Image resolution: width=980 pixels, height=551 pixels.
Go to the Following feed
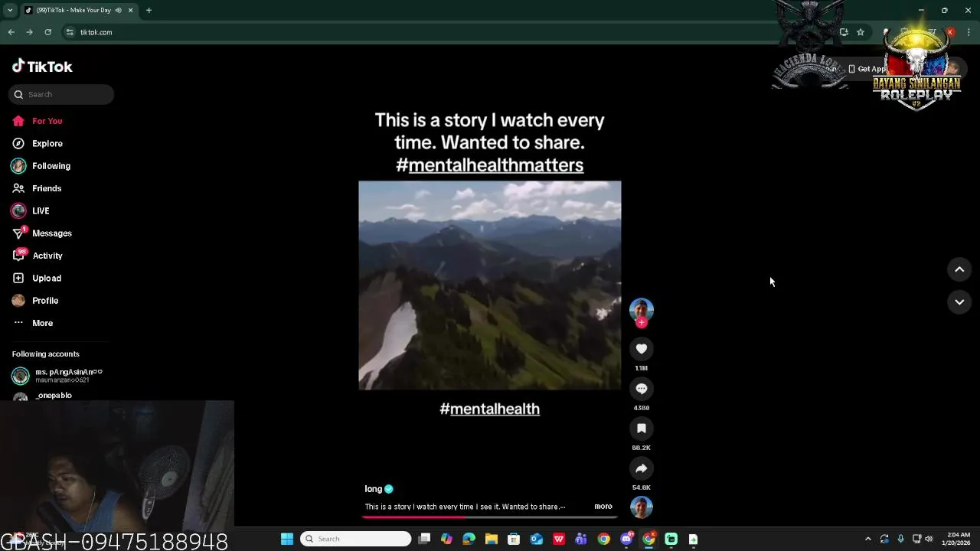(x=41, y=166)
